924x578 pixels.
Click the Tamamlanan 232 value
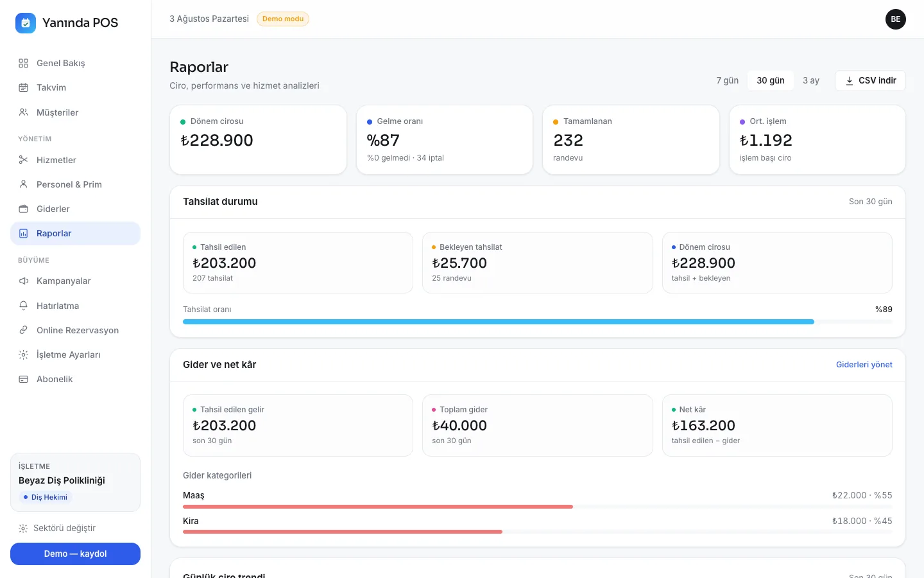[x=569, y=141]
